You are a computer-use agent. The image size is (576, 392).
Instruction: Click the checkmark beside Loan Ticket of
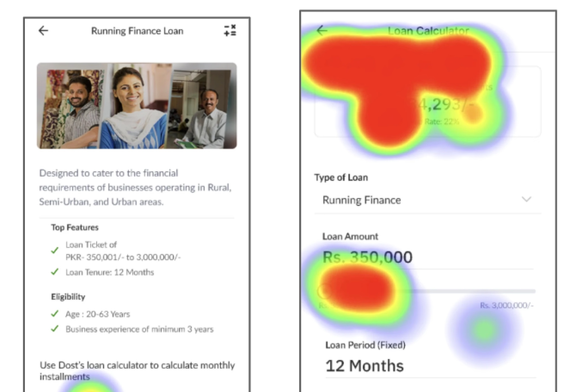(55, 250)
